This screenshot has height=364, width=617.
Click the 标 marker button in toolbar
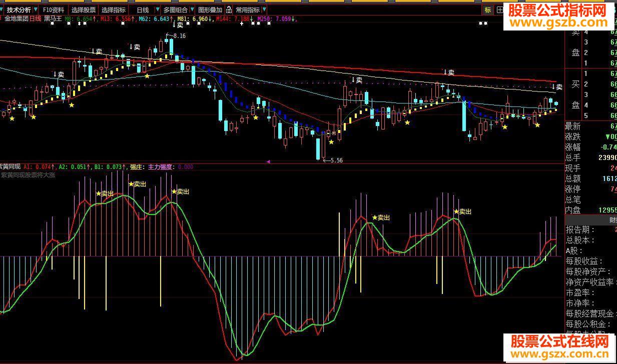487,9
